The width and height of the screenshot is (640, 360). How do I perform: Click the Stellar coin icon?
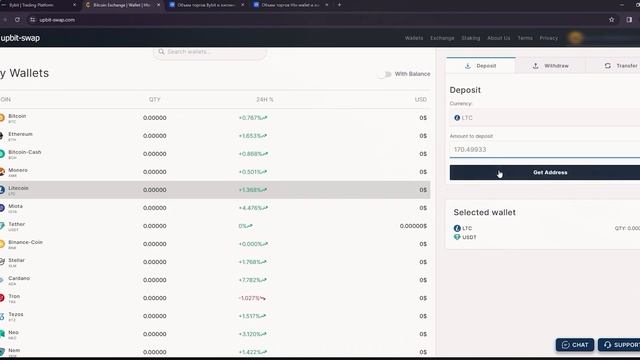(2, 262)
